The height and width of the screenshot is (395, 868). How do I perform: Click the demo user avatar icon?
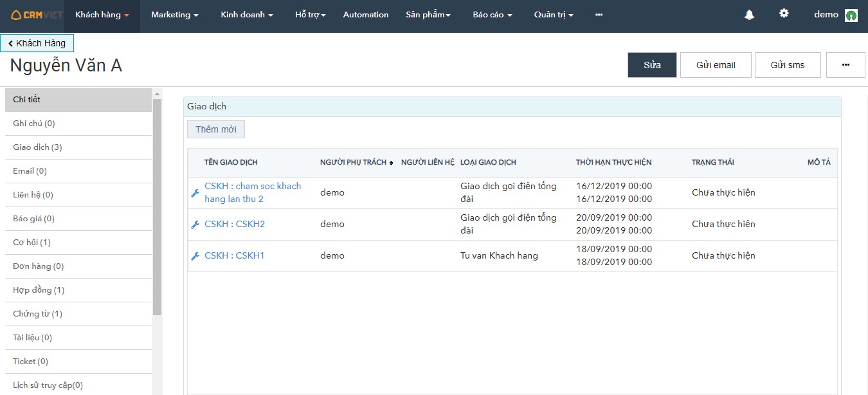851,15
